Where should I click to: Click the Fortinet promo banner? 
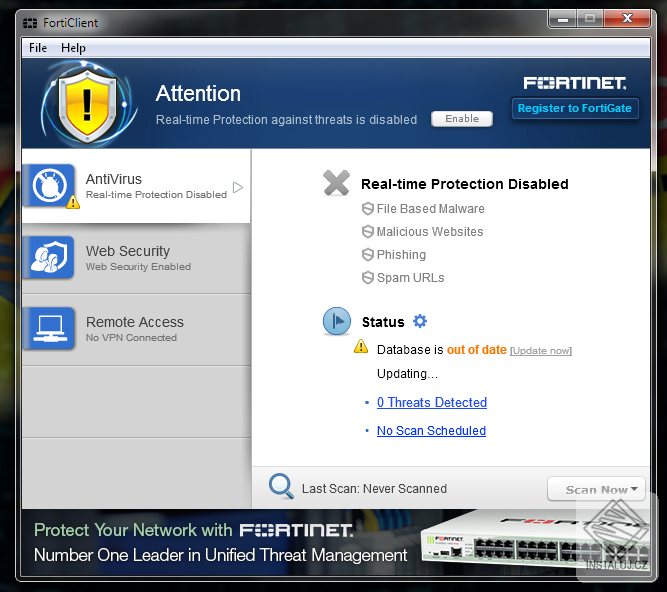pos(336,543)
